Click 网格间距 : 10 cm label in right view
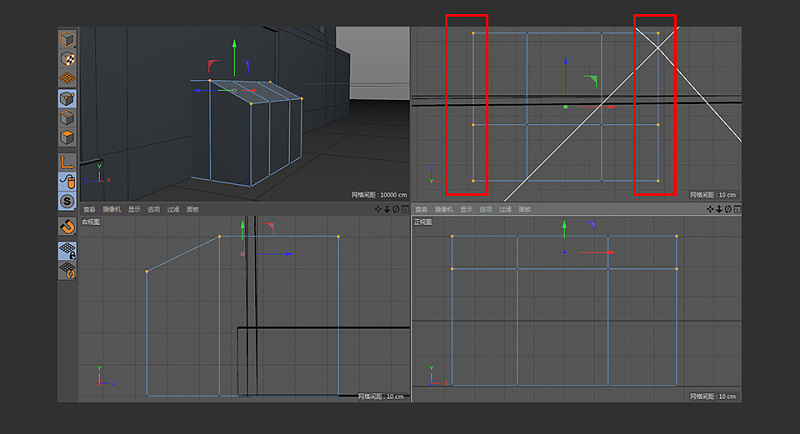 pos(381,396)
